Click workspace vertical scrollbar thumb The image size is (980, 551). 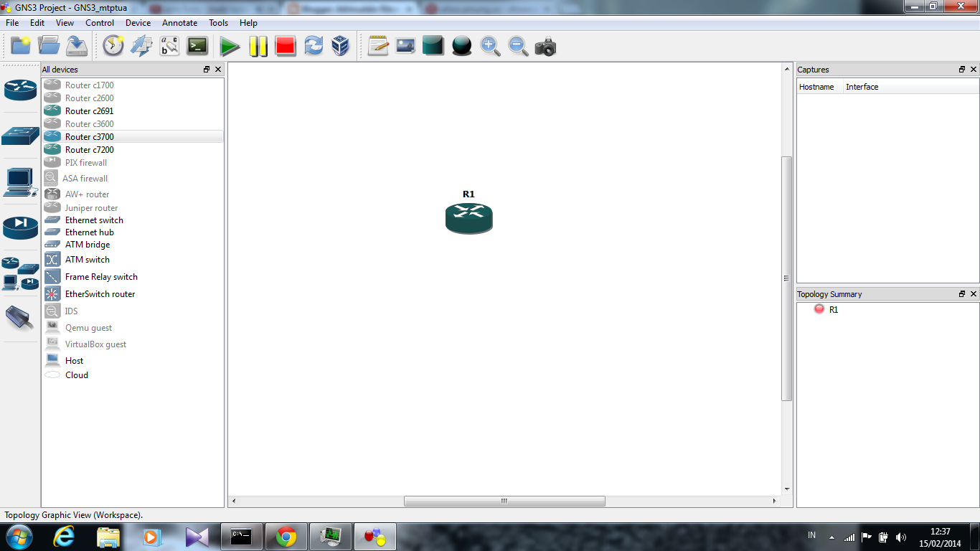[x=787, y=278]
